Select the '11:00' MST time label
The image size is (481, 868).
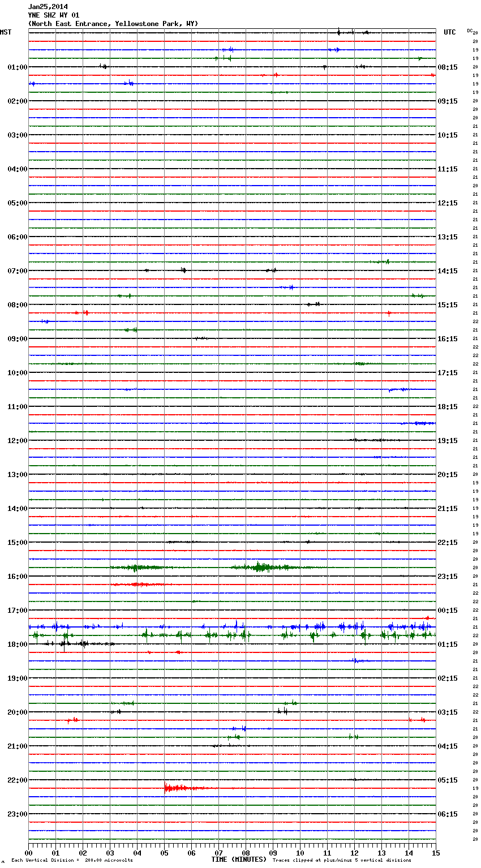pyautogui.click(x=18, y=407)
